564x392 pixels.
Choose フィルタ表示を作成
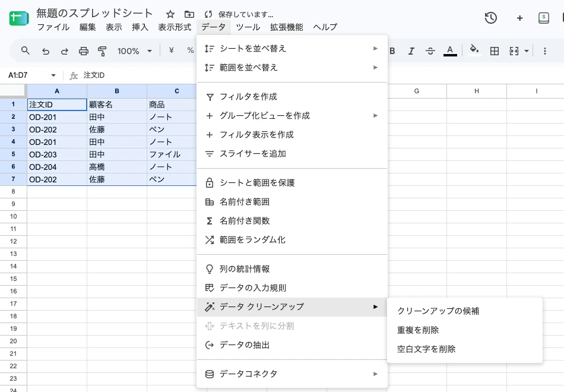[x=292, y=135]
